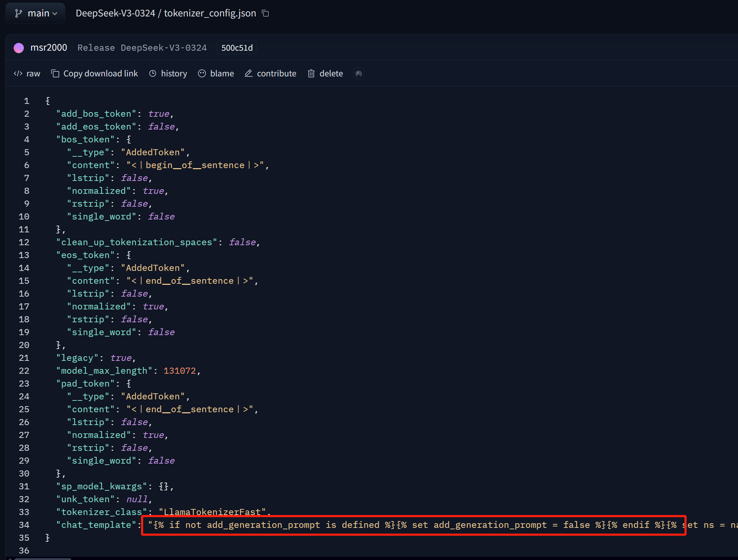Click the tokenizer_config.json breadcrumb
The height and width of the screenshot is (560, 738).
pos(210,13)
